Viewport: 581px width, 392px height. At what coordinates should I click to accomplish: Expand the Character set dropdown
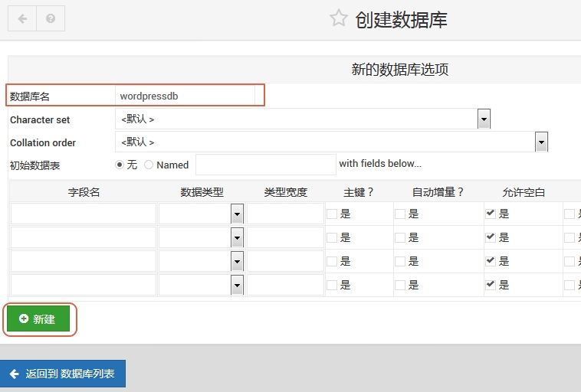[484, 119]
